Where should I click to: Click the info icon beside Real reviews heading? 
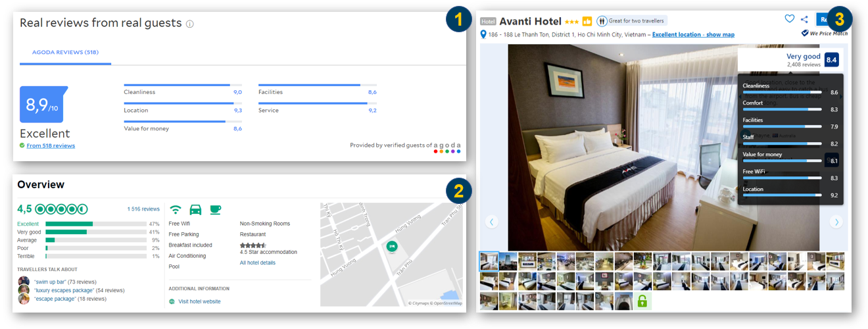(190, 24)
